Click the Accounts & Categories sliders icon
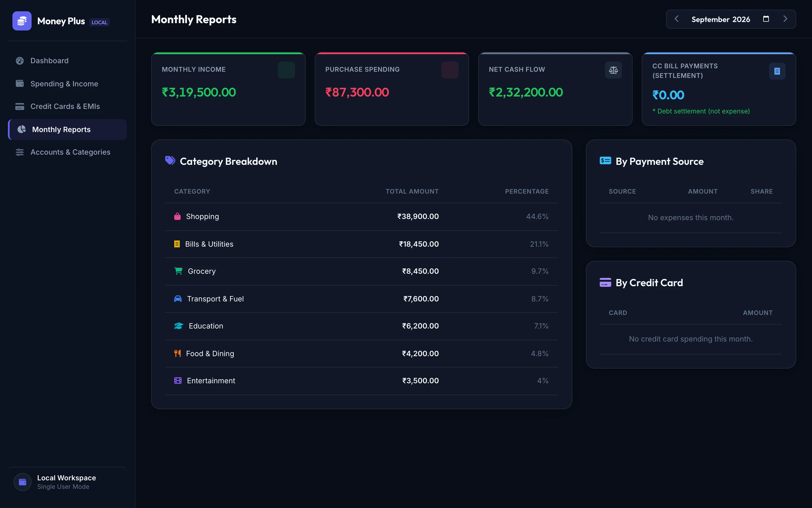Screen dimensions: 812x508 tap(20, 152)
